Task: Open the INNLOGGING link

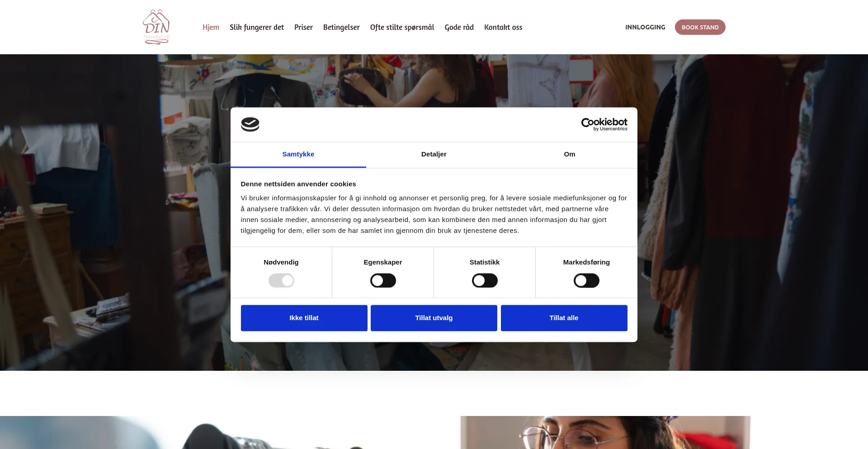Action: 645,27
